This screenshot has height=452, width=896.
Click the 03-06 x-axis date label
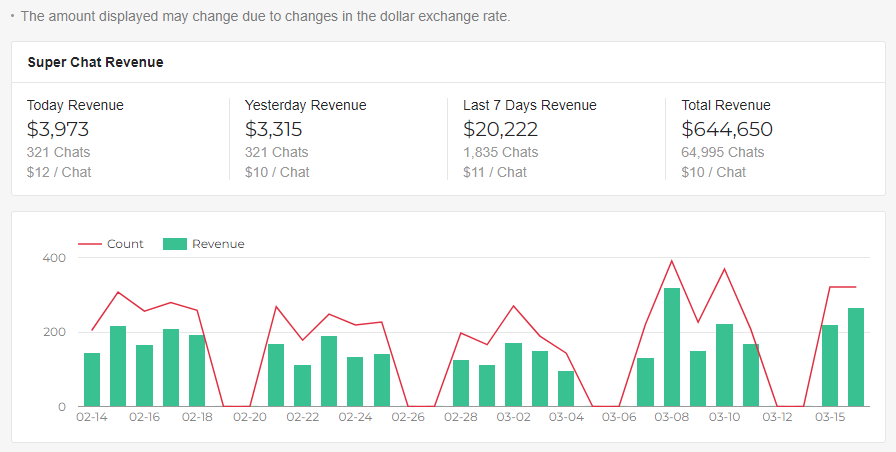tap(619, 417)
